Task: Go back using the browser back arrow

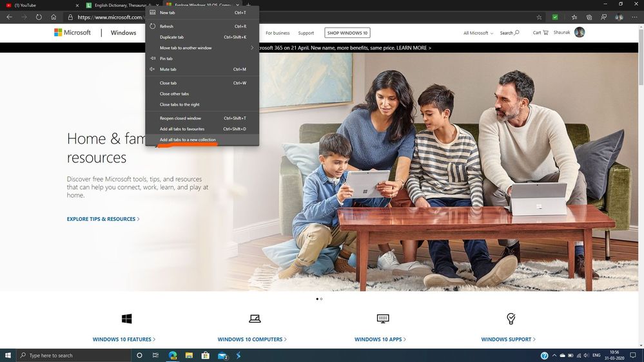Action: click(9, 17)
